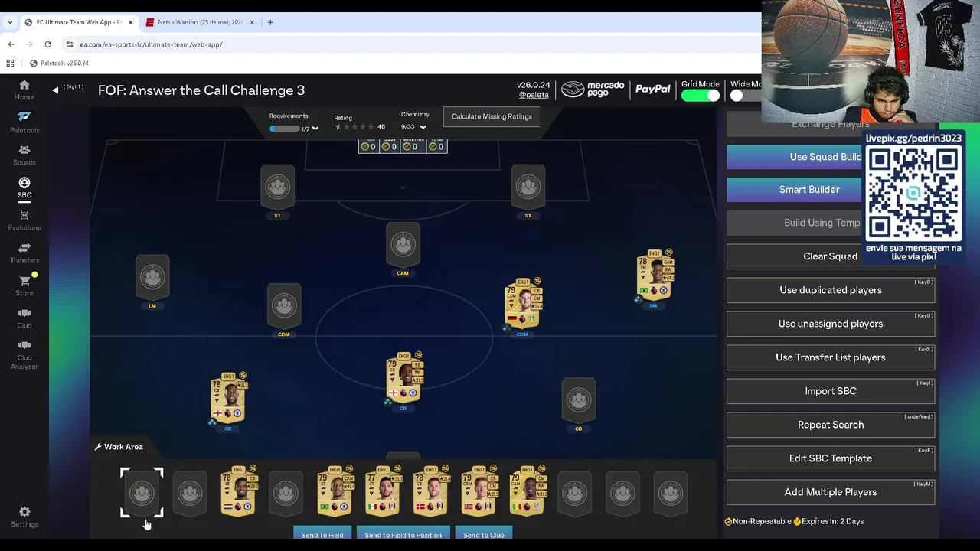Open the Store cart icon
The height and width of the screenshot is (551, 980).
tap(24, 285)
